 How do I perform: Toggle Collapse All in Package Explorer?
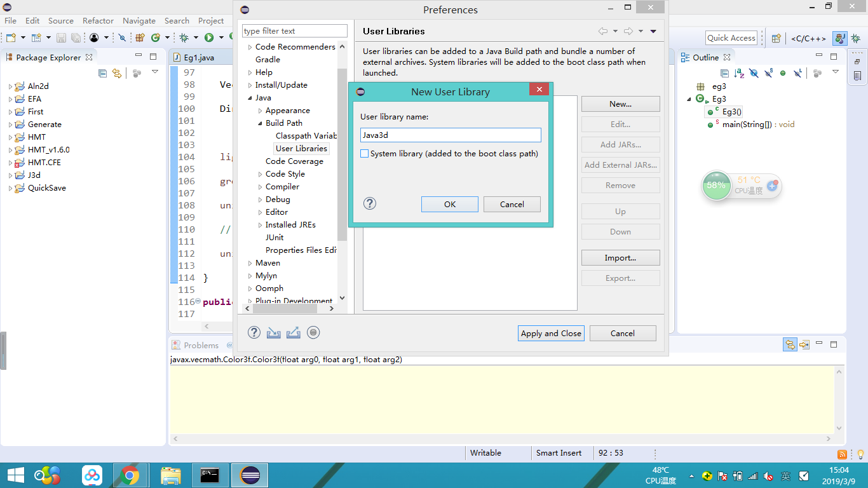(102, 73)
